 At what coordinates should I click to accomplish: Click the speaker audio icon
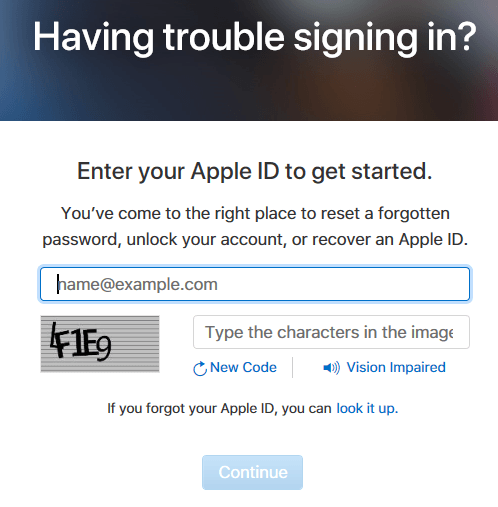(331, 368)
